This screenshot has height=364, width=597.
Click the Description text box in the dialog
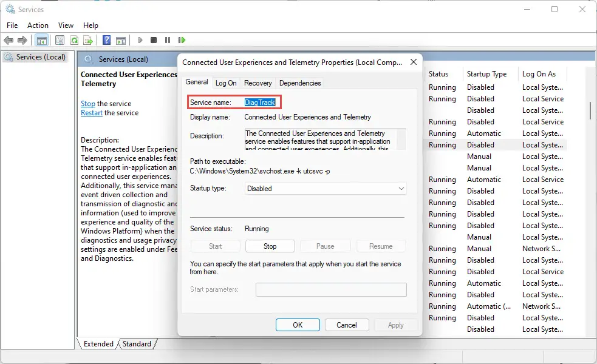326,139
